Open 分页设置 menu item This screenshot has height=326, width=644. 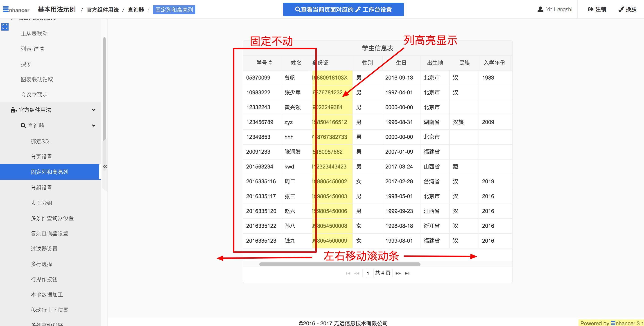41,157
